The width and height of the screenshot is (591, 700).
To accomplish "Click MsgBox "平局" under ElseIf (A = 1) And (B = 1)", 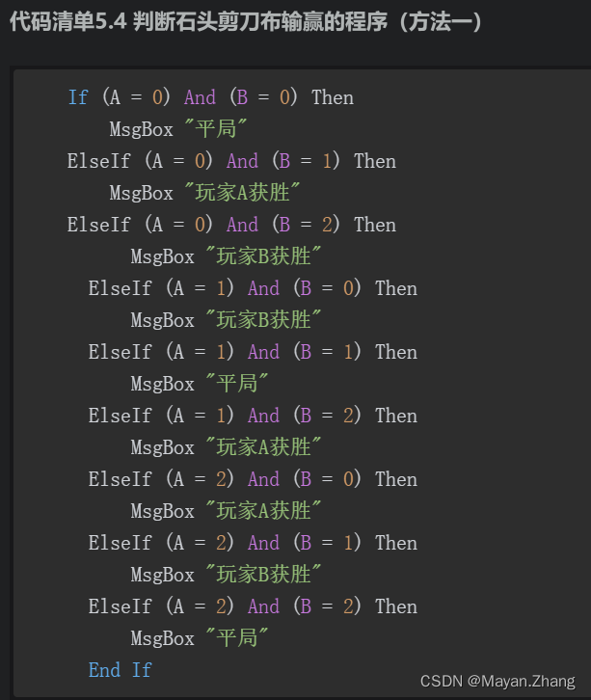I will tap(200, 384).
